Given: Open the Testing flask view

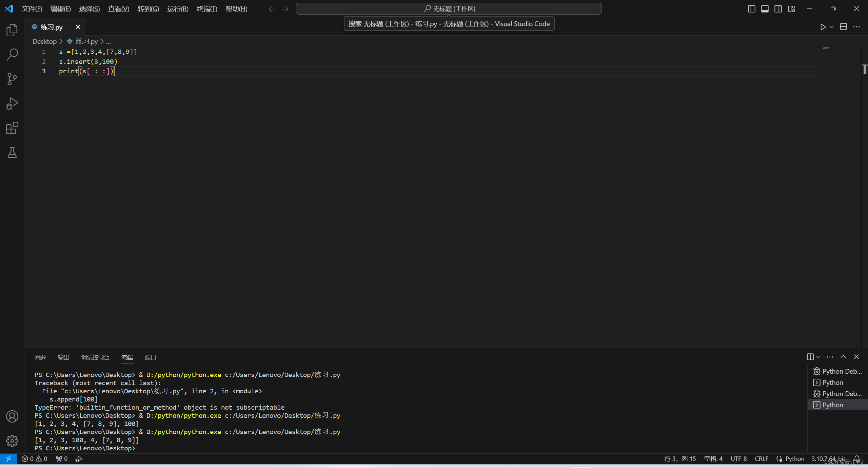Looking at the screenshot, I should pyautogui.click(x=12, y=153).
